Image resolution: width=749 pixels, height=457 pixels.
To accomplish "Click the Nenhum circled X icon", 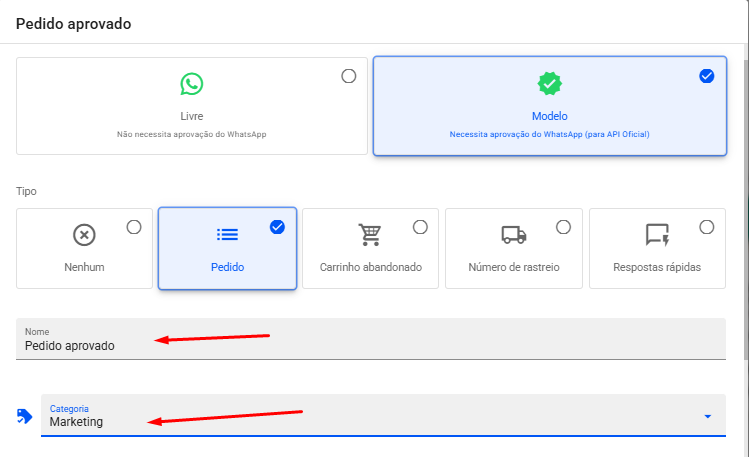I will point(85,235).
